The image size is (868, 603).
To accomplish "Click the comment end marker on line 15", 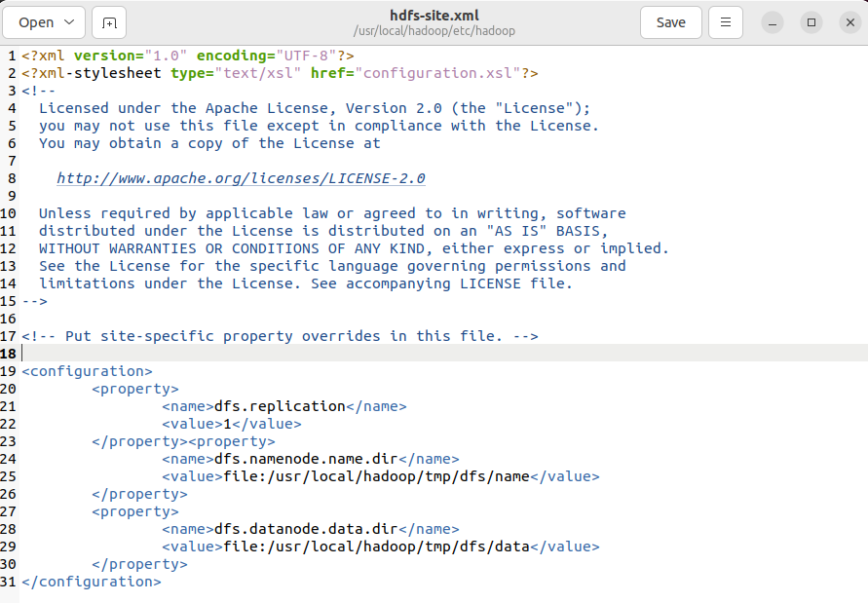I will pyautogui.click(x=34, y=301).
